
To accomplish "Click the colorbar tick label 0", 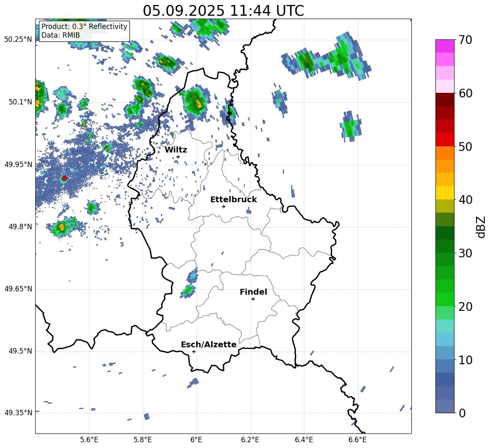I will pyautogui.click(x=462, y=413).
